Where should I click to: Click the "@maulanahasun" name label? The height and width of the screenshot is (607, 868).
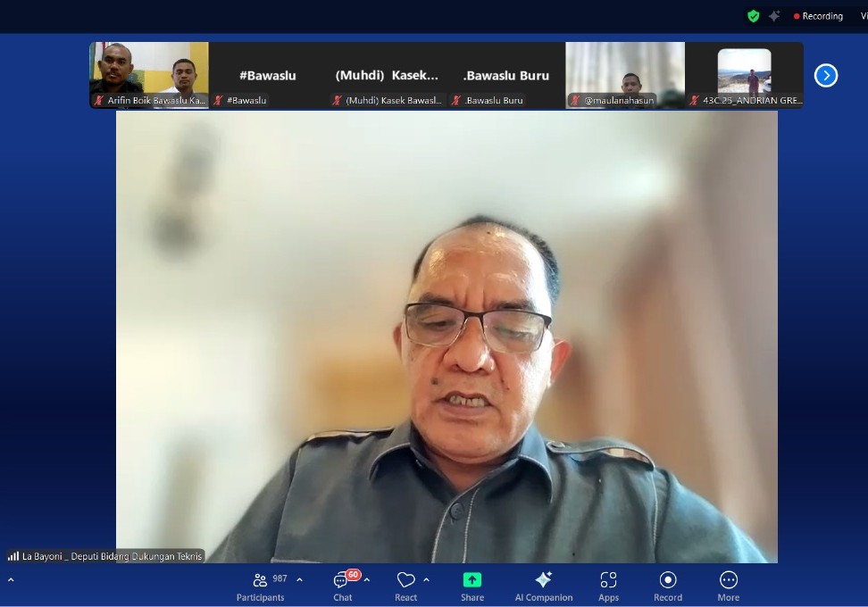click(x=619, y=100)
